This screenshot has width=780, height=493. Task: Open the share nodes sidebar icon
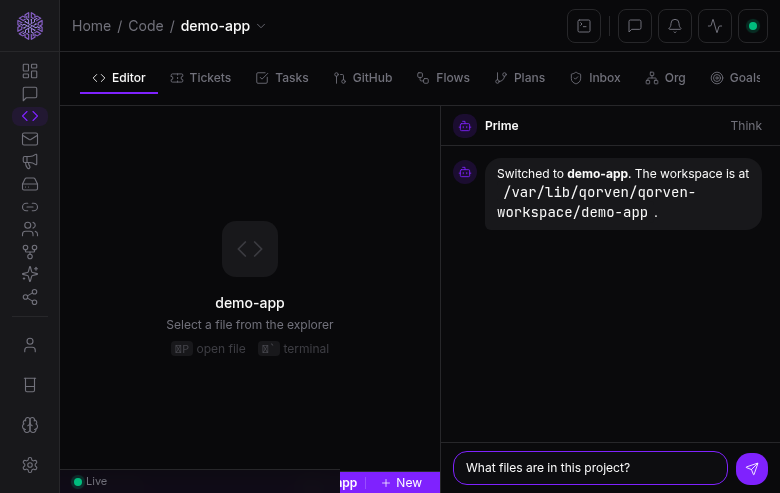pyautogui.click(x=30, y=297)
